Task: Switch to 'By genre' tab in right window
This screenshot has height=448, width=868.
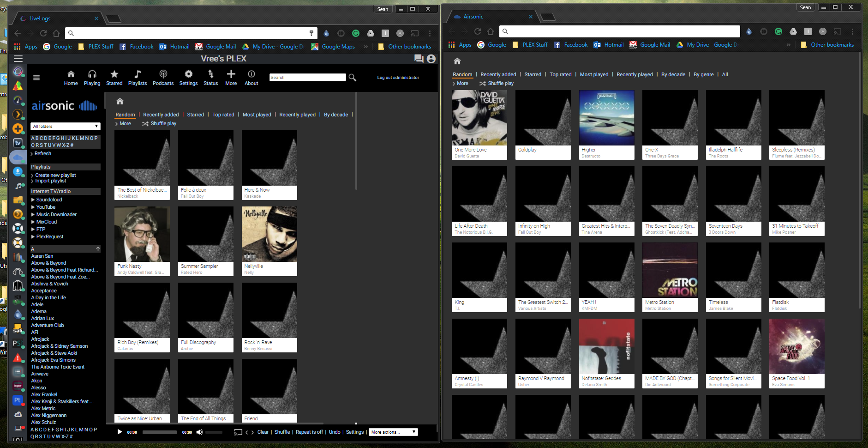Action: [x=703, y=75]
